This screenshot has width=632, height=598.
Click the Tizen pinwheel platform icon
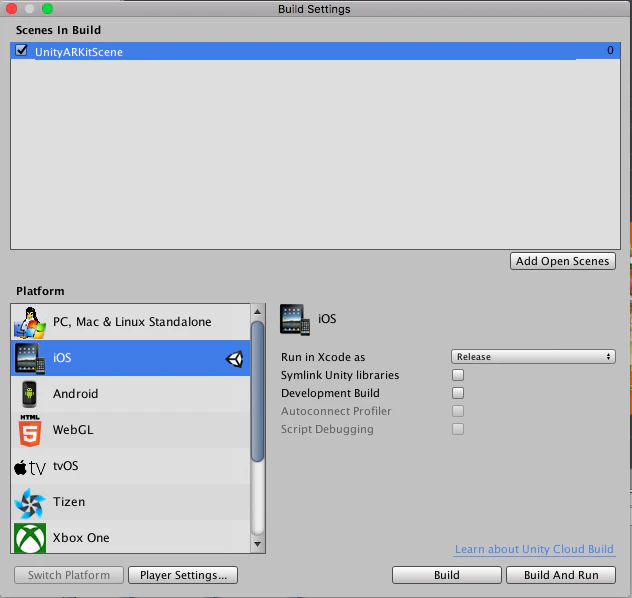click(30, 503)
